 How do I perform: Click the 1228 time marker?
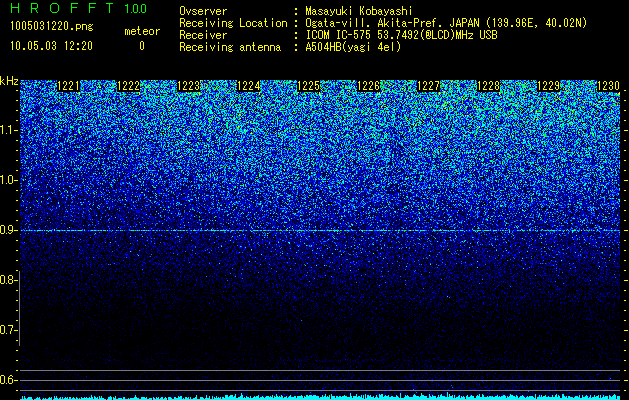(488, 86)
